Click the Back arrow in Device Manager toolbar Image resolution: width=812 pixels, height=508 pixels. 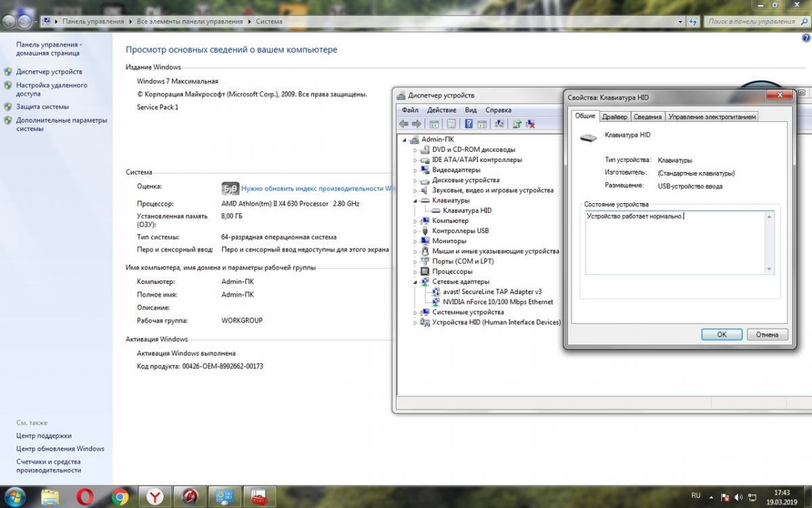pos(404,124)
